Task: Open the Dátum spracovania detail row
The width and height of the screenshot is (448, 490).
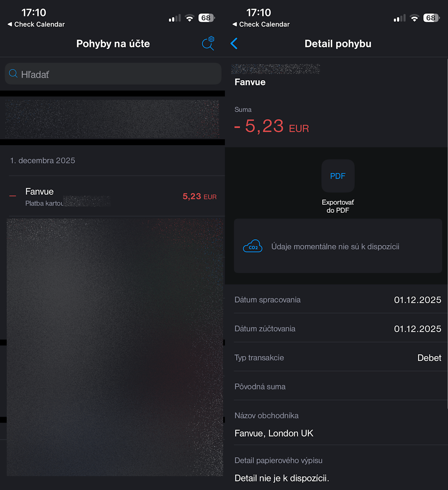Action: tap(338, 300)
